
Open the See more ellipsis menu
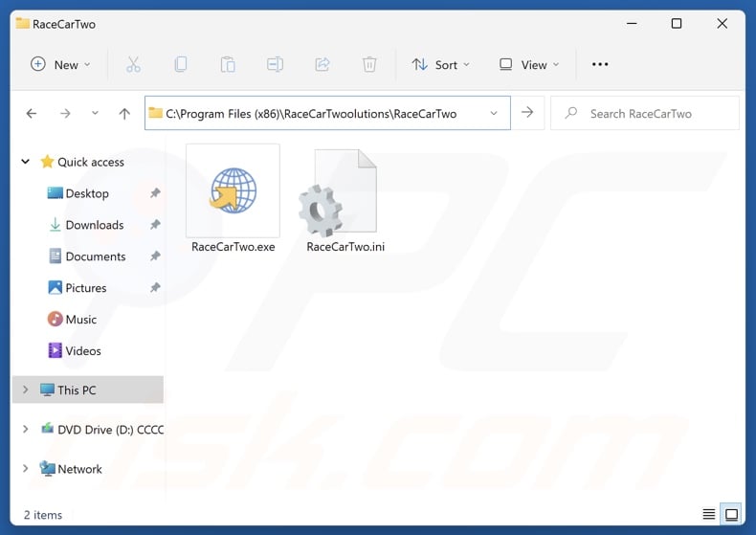pyautogui.click(x=600, y=64)
